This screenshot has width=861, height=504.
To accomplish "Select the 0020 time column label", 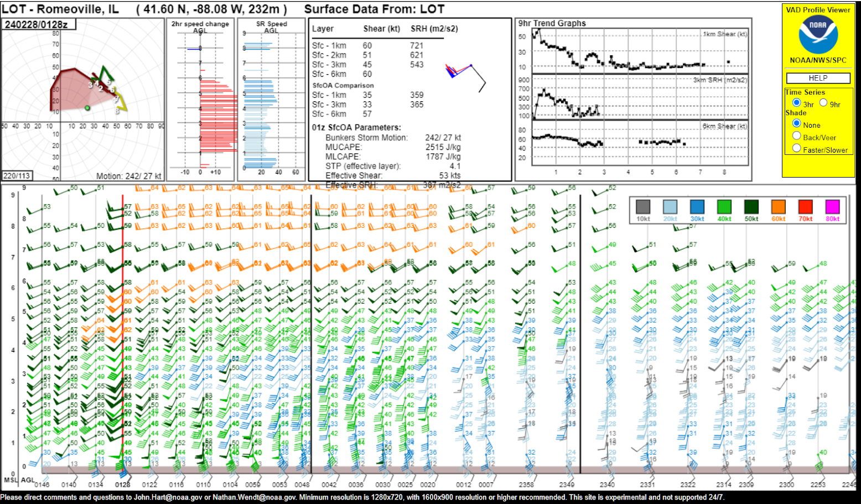I will (x=428, y=485).
